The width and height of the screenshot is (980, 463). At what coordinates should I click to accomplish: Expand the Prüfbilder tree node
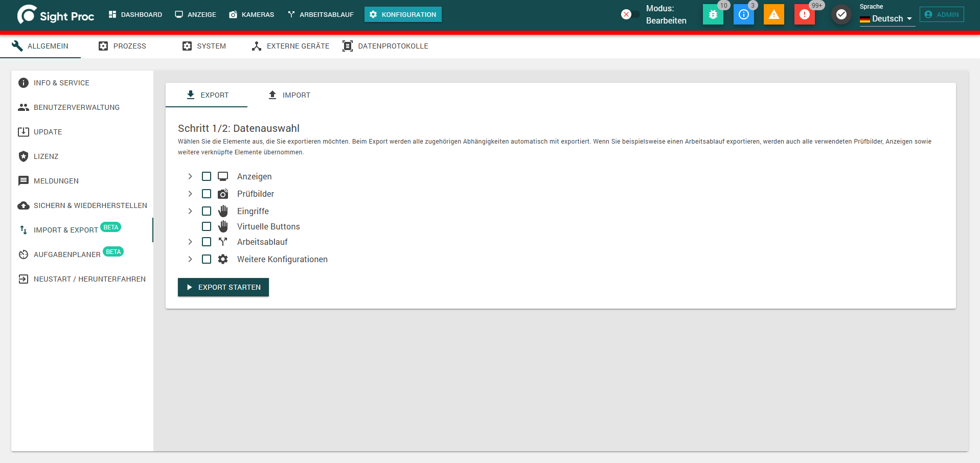click(x=190, y=194)
